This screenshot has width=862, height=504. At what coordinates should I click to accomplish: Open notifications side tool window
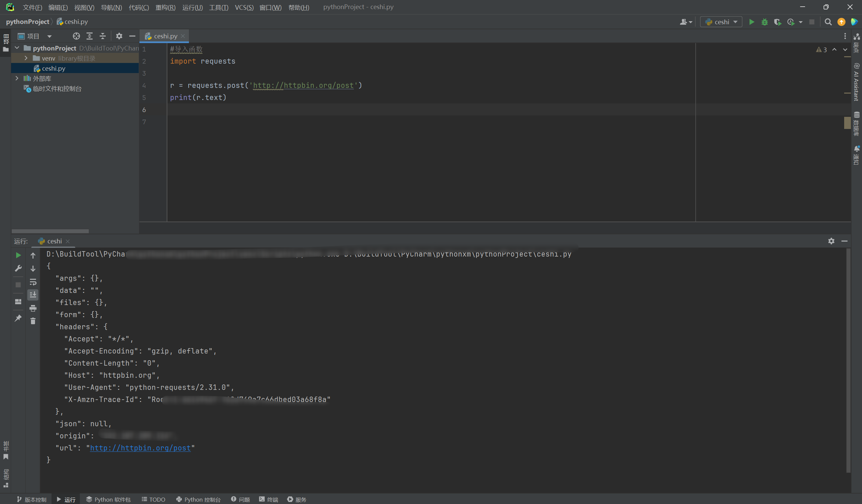(x=856, y=155)
